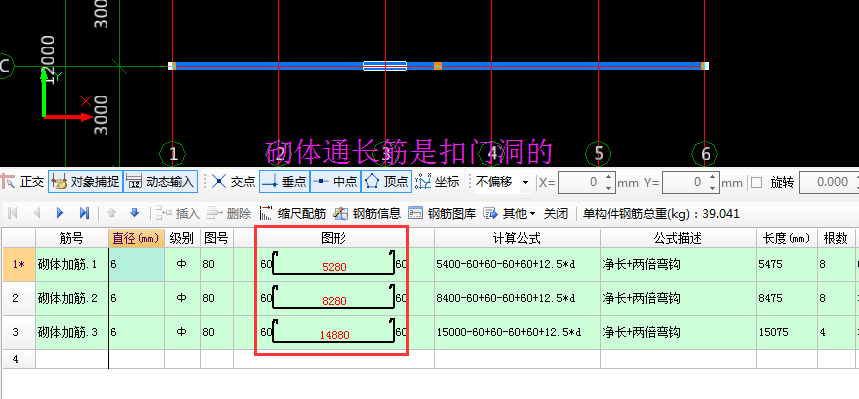Viewport: 859px width, 399px height.
Task: Select the 交点 intersection snap icon
Action: [219, 181]
